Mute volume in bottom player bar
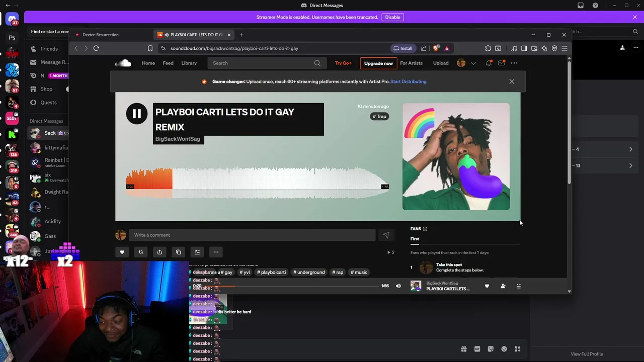Screen dimensions: 644x362 tap(398, 286)
